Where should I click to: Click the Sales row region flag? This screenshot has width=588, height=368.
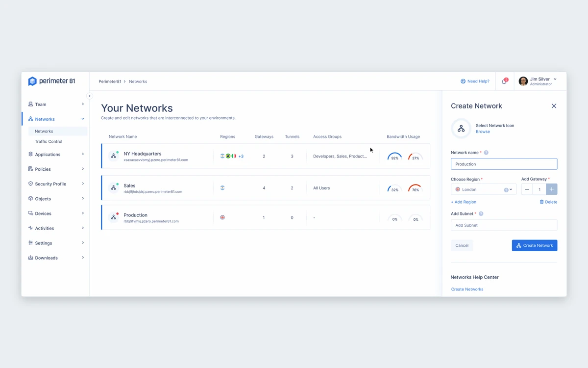(222, 188)
